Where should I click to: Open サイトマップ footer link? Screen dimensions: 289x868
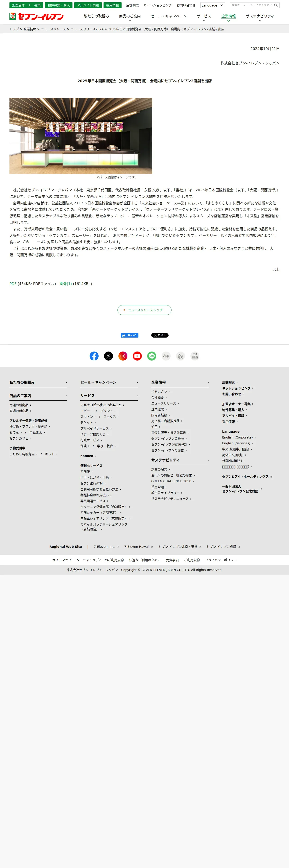[x=62, y=560]
